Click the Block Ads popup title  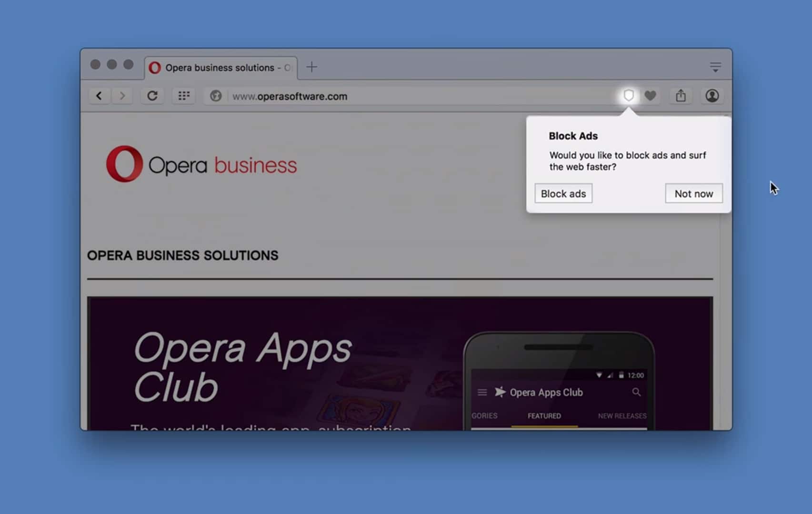[573, 136]
